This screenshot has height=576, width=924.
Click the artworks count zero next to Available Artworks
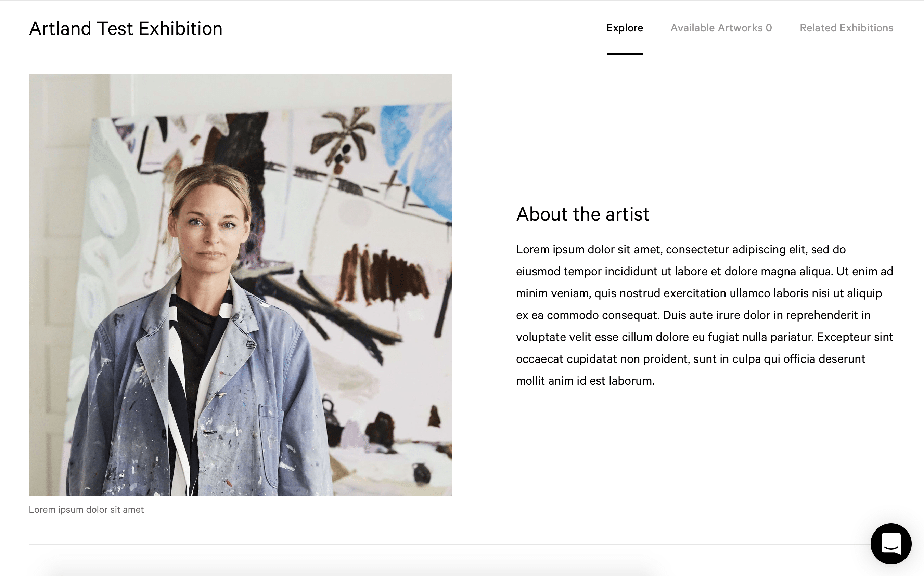769,28
